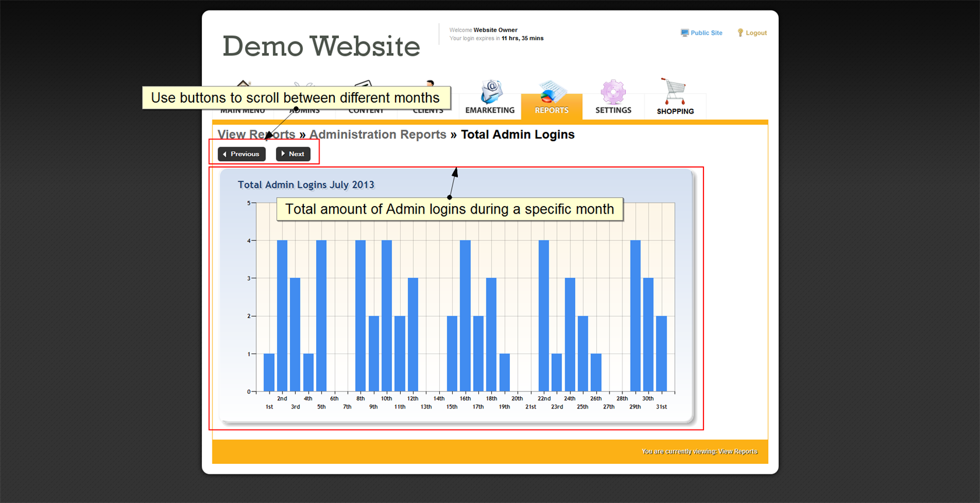This screenshot has height=503, width=980.
Task: Open the Content tab
Action: pos(366,111)
